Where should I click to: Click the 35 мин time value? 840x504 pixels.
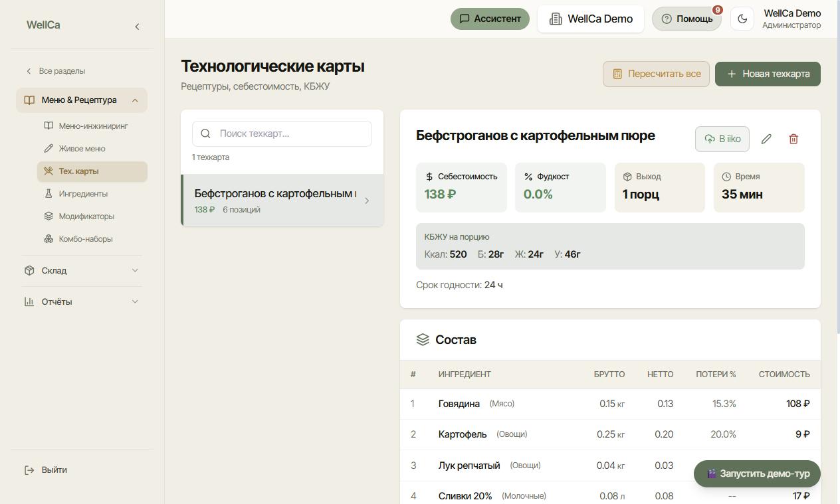742,195
